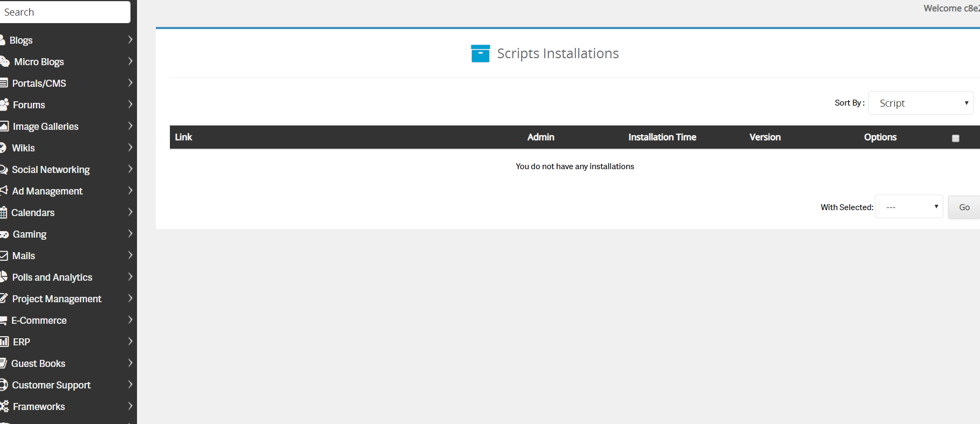
Task: Open the Image Galleries menu item
Action: point(45,127)
